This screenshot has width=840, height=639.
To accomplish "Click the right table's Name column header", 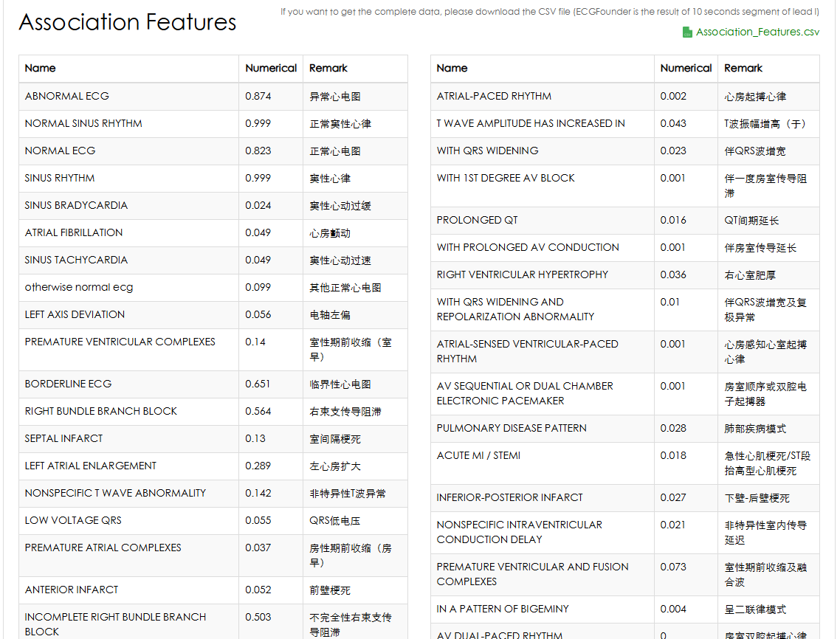I will point(452,68).
